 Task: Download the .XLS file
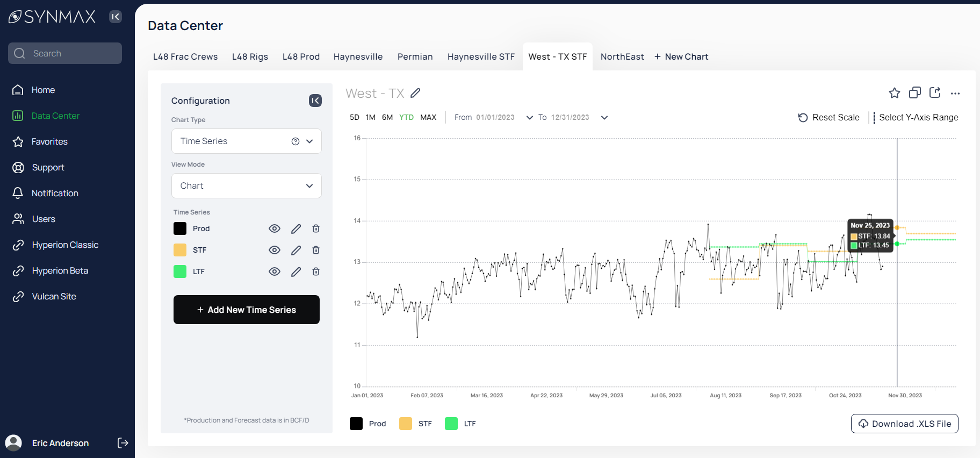tap(904, 424)
